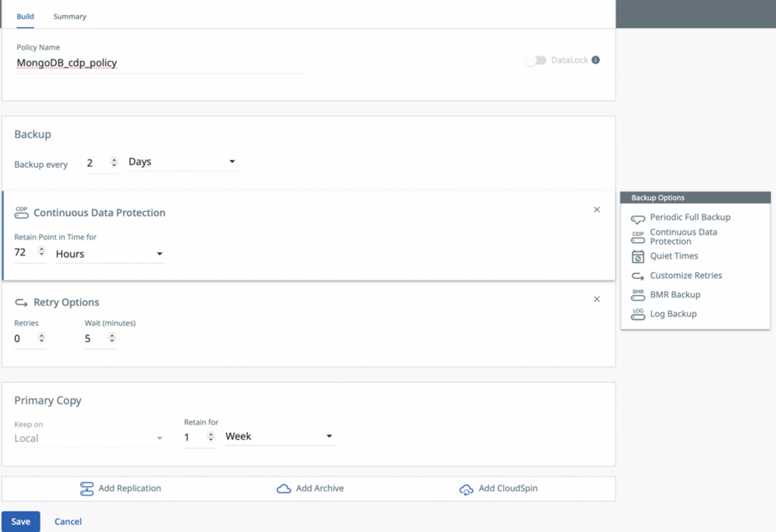This screenshot has width=776, height=532.
Task: Remove the Continuous Data Protection section
Action: click(597, 209)
